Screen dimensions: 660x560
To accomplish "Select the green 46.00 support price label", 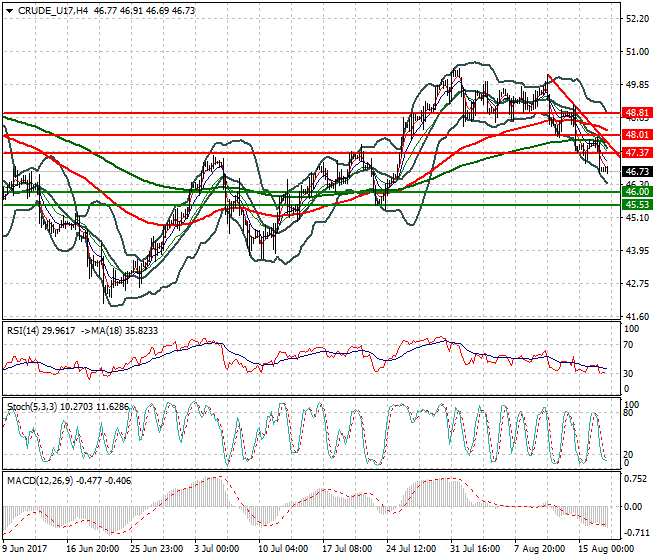I will (637, 192).
